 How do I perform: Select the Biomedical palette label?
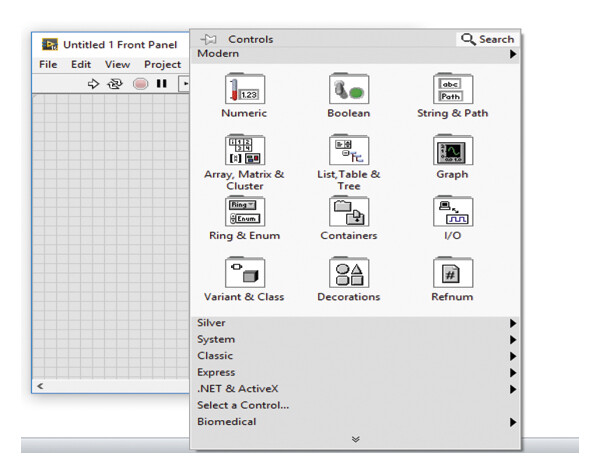[227, 422]
